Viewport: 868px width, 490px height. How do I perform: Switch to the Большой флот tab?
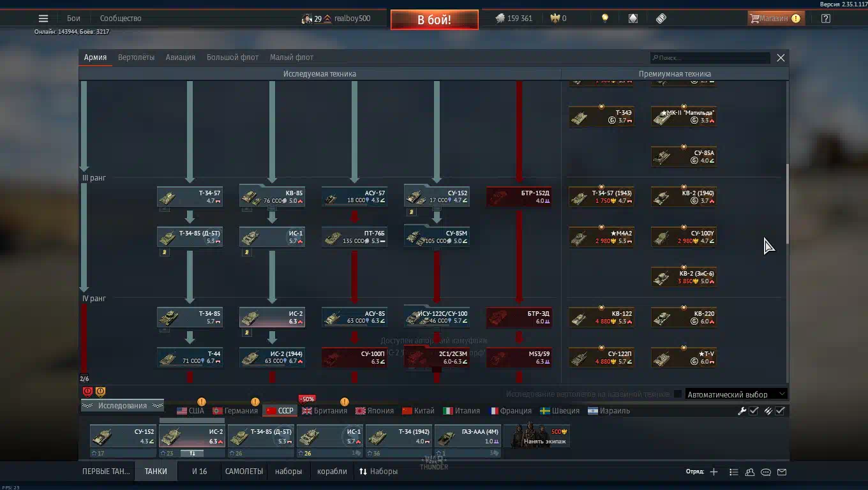coord(232,57)
